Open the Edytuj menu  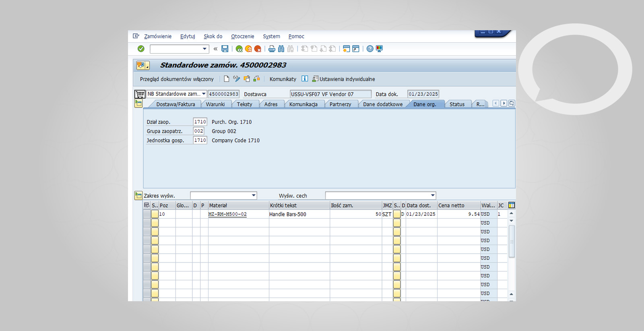188,36
